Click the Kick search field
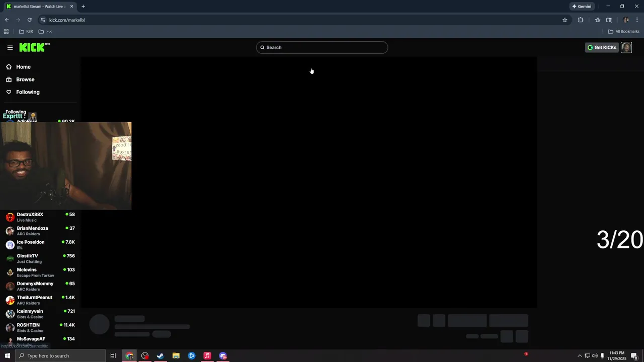 click(322, 47)
